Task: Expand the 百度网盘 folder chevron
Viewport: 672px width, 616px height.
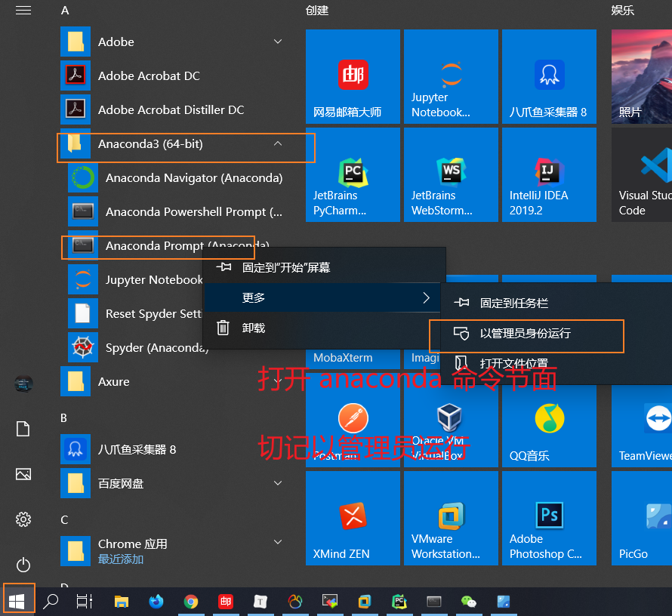Action: pyautogui.click(x=278, y=483)
